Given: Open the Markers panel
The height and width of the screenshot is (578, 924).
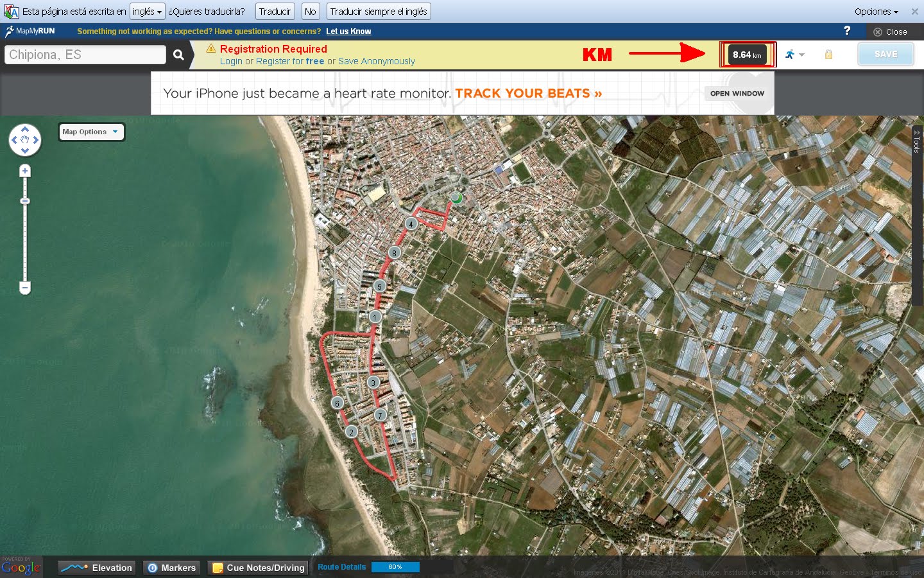Looking at the screenshot, I should tap(171, 568).
